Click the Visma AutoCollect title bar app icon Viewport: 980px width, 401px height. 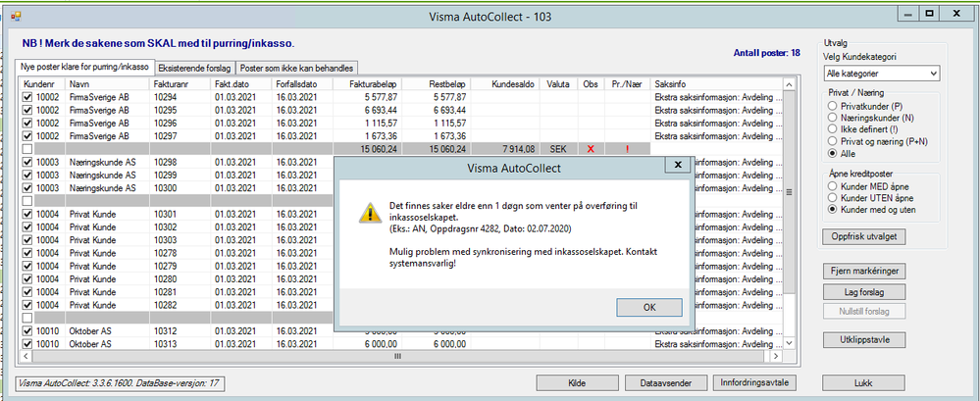pos(16,16)
